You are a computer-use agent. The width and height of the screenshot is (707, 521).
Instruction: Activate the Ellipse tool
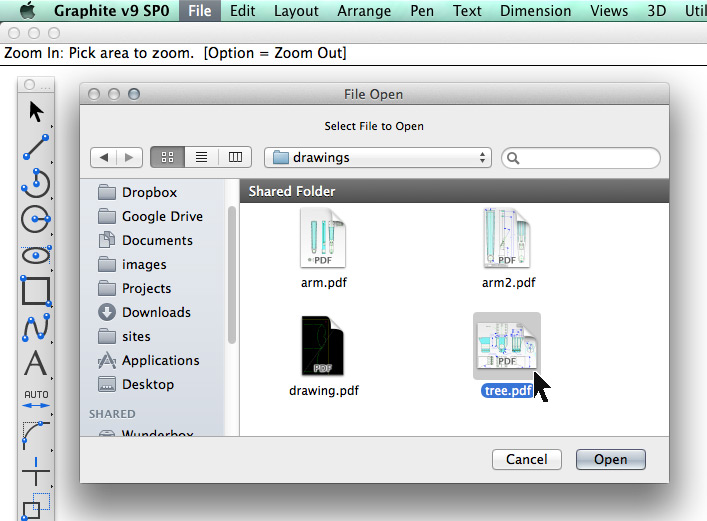tap(36, 254)
